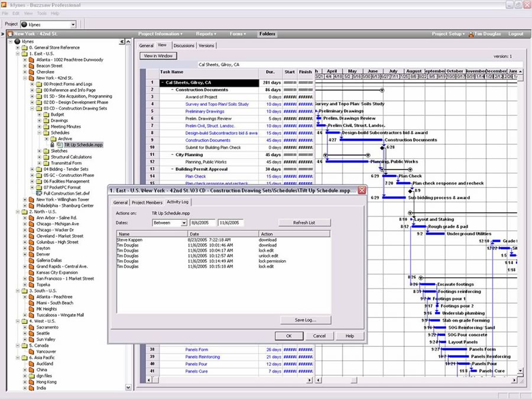Screen dimensions: 532x399
Task: Select the Steve Kappen download log entry
Action: [x=223, y=240]
